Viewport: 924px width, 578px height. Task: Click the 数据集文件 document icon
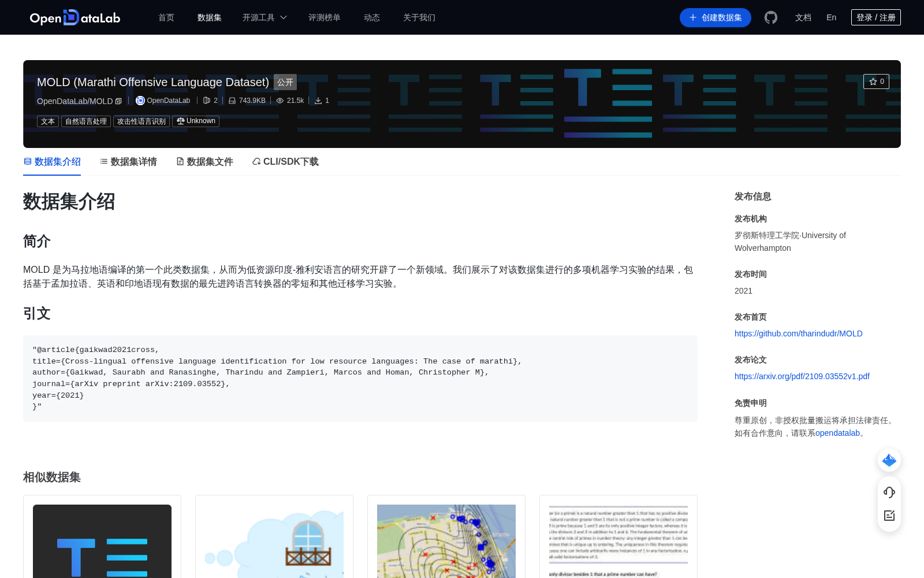(180, 161)
